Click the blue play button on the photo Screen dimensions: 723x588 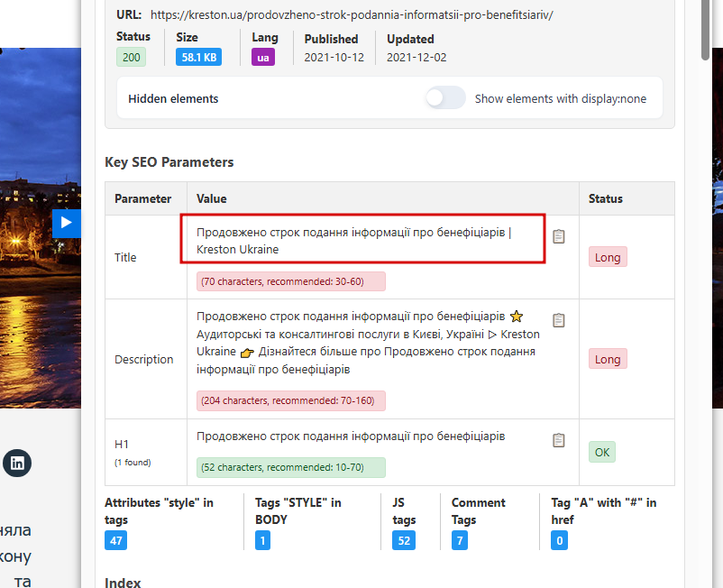[x=67, y=224]
